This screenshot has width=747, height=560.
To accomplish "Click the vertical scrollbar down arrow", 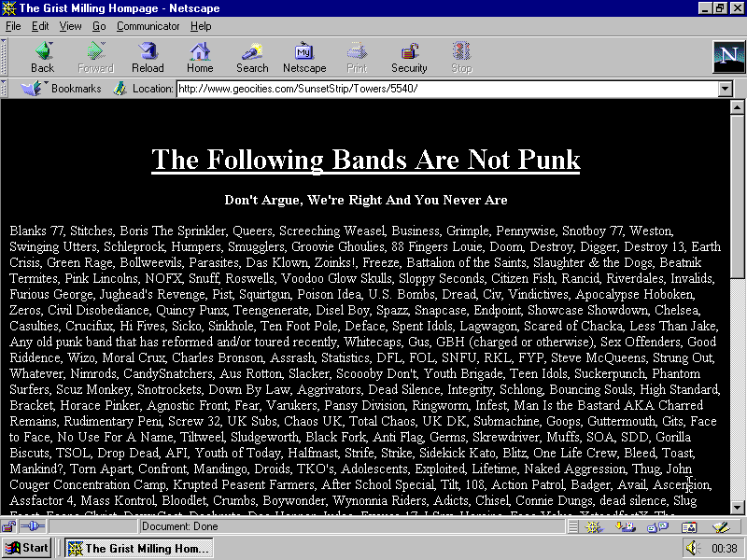I will [738, 507].
